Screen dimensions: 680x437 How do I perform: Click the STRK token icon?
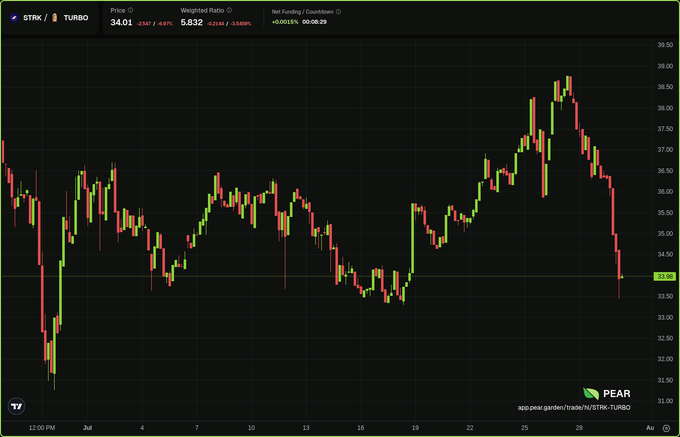point(13,18)
